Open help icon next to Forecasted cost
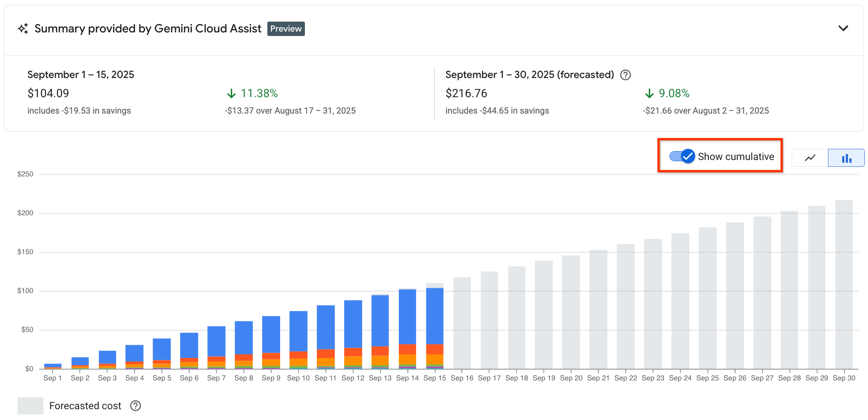868x420 pixels. coord(135,406)
